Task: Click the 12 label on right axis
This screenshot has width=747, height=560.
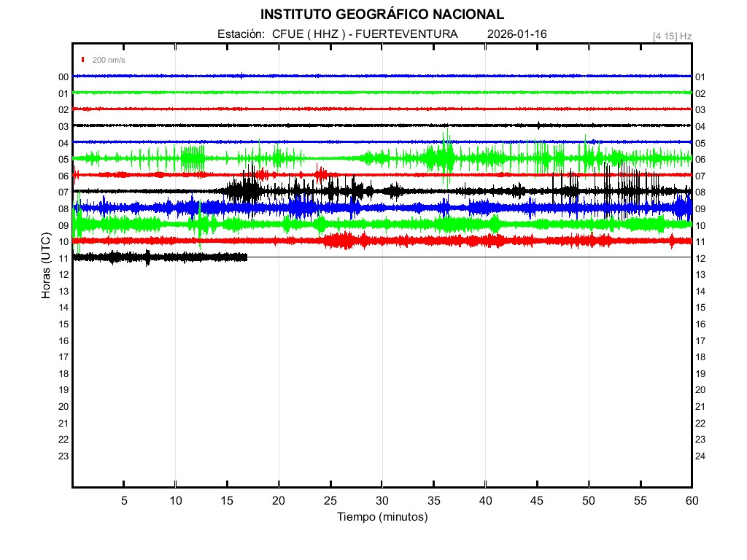Action: (x=700, y=259)
